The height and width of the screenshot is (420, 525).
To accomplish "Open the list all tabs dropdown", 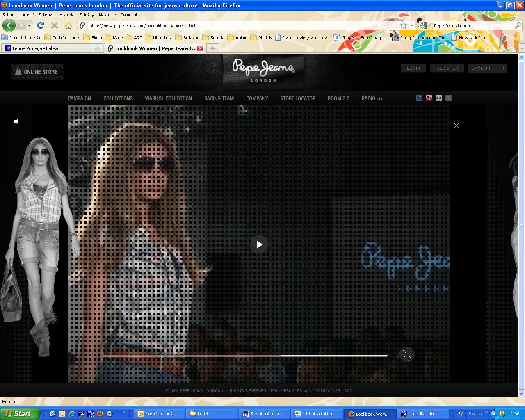I will (x=521, y=48).
